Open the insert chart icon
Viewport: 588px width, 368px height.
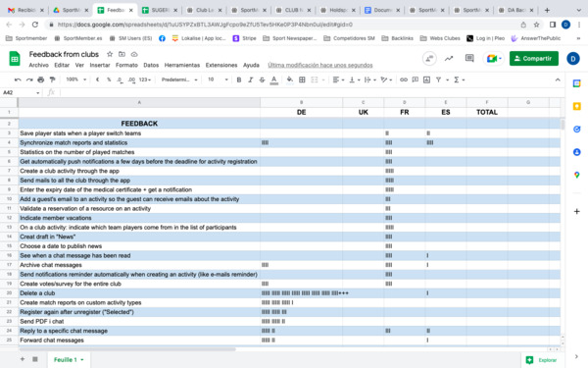pyautogui.click(x=426, y=79)
